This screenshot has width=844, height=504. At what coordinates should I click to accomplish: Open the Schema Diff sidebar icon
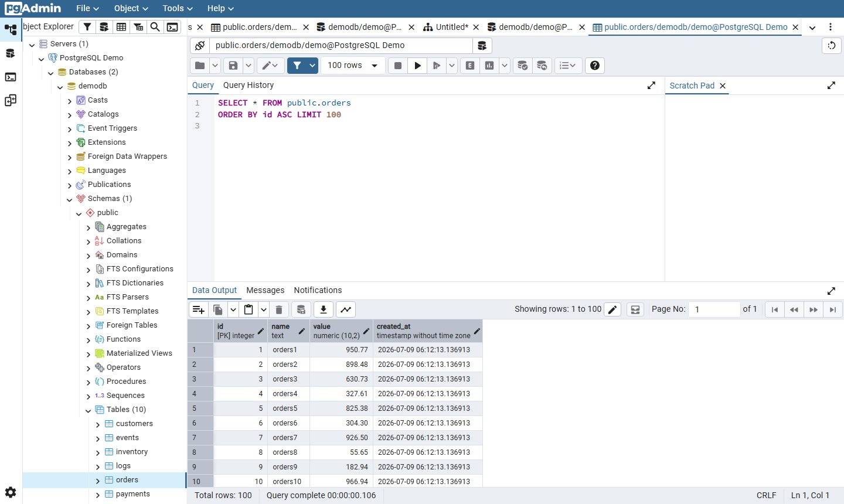[11, 100]
